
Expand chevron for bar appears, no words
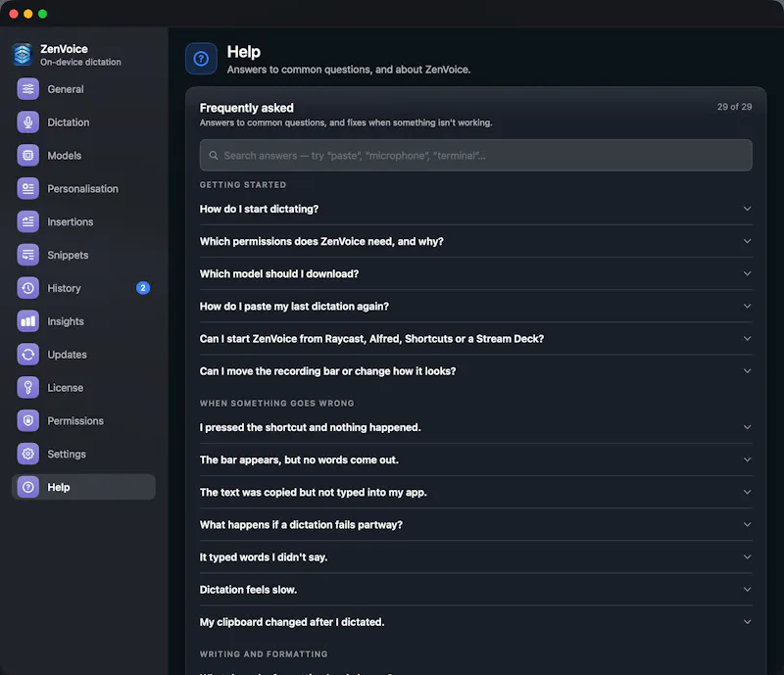(x=747, y=459)
